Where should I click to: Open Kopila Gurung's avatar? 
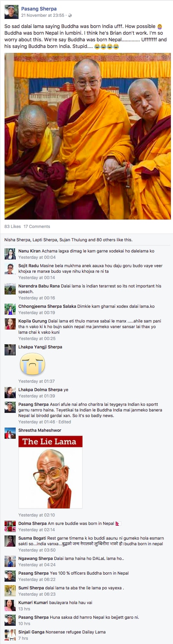[x=10, y=324]
